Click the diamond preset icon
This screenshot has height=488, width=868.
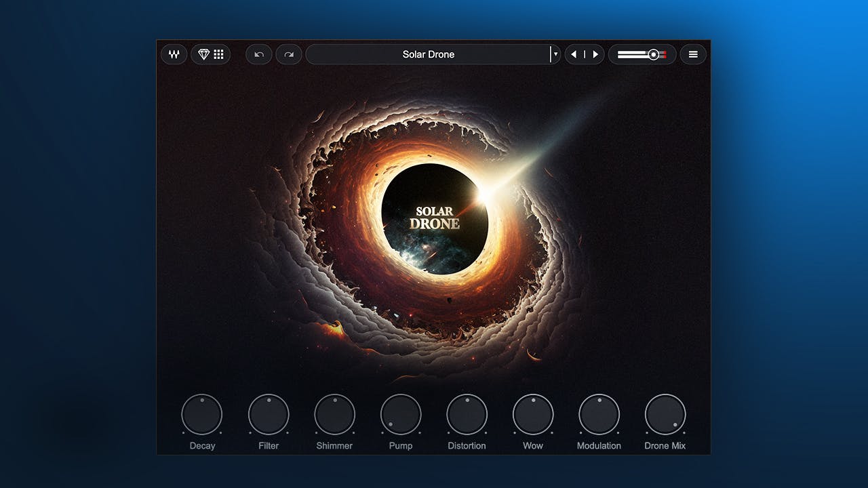coord(203,54)
